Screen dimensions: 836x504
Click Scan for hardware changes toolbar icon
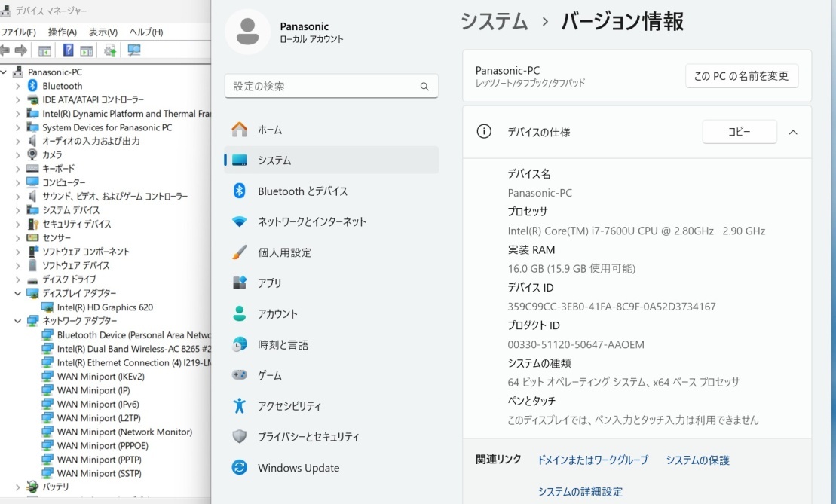(x=109, y=50)
